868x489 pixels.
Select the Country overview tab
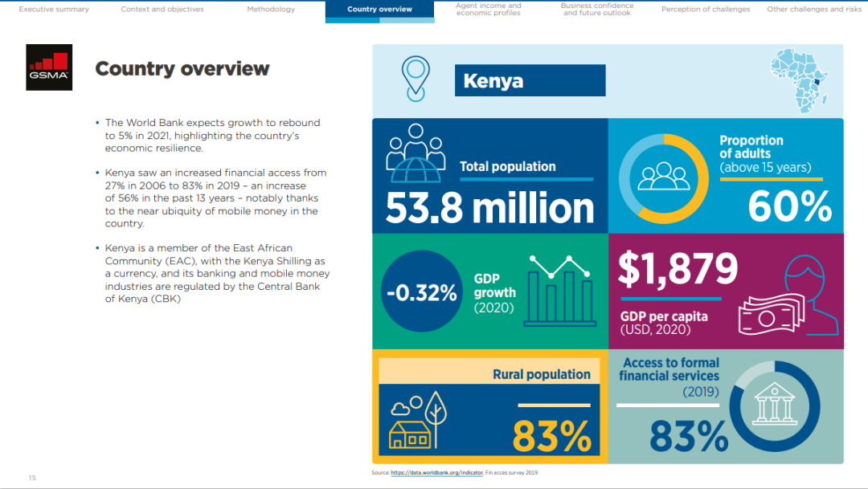pos(379,10)
